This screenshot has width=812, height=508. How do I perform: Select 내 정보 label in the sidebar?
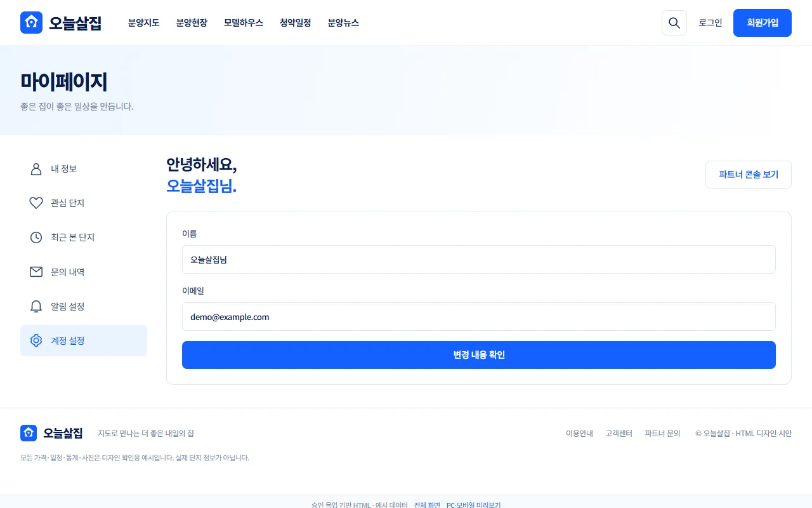click(64, 169)
